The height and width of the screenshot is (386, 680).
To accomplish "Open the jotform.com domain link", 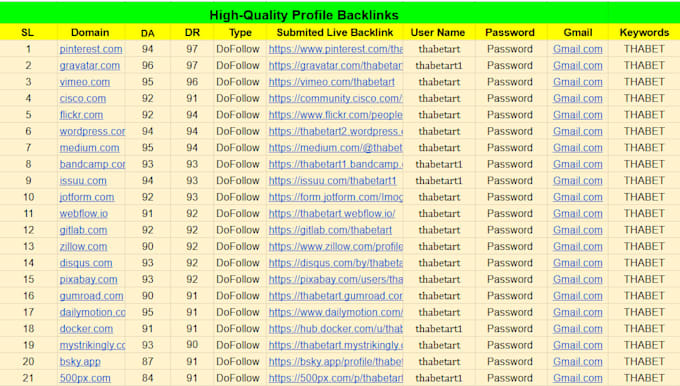I will coord(87,197).
